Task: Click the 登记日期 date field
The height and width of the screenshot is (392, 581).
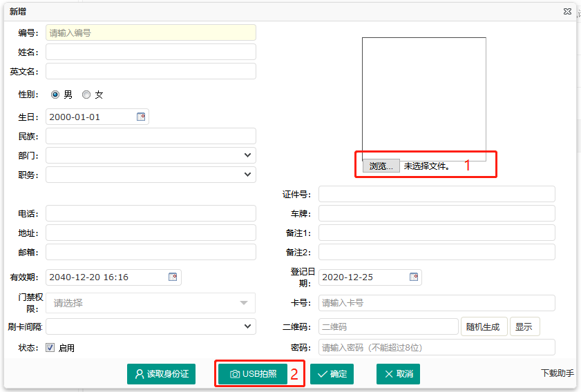Action: (x=370, y=277)
